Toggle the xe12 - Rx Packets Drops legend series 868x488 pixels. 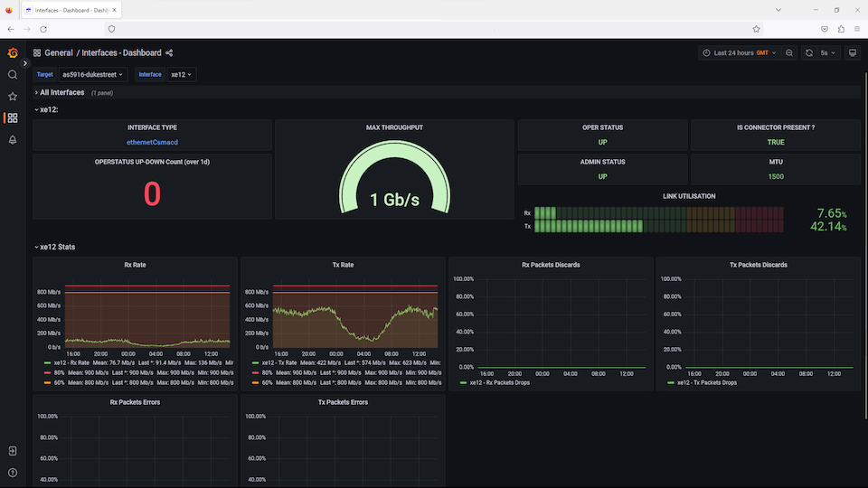point(499,383)
